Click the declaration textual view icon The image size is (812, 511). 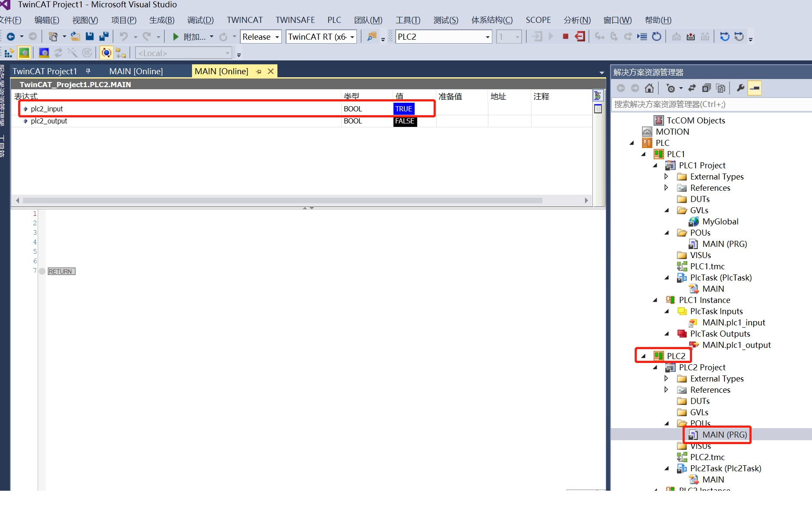[x=598, y=96]
